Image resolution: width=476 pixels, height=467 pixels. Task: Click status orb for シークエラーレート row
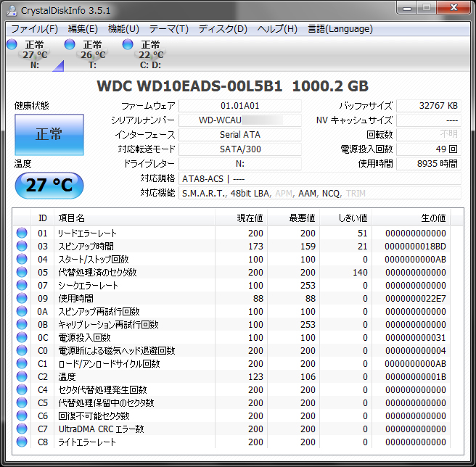22,285
